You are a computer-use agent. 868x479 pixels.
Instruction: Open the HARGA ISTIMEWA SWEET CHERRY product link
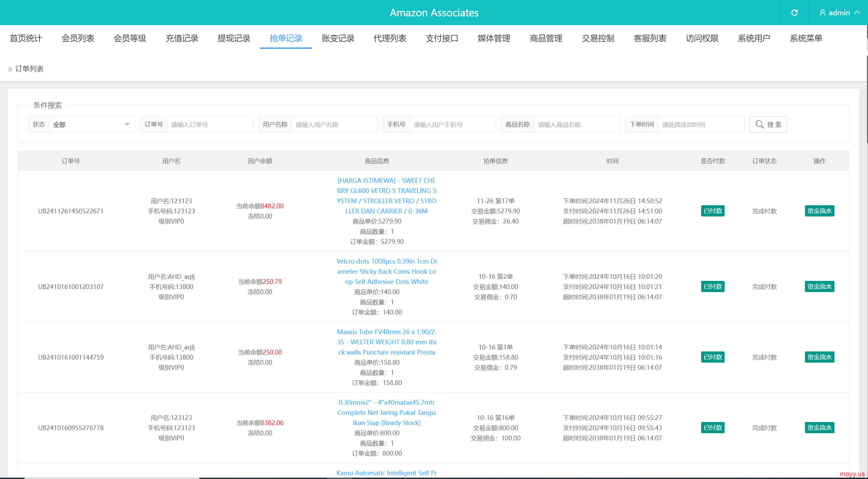[387, 196]
